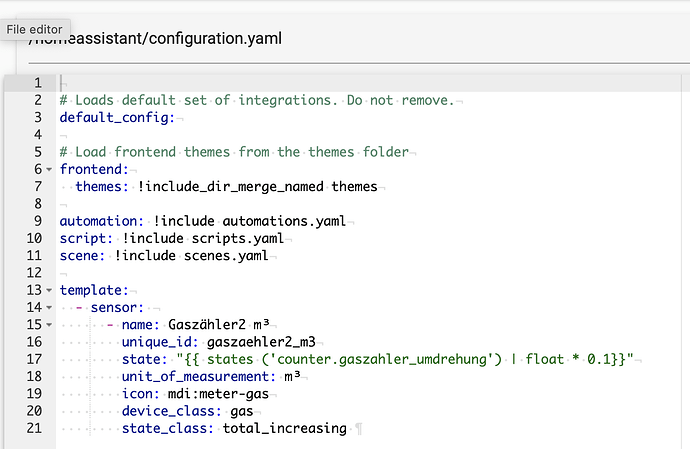Select line number 17 in the gutter
This screenshot has width=690, height=449.
(34, 359)
